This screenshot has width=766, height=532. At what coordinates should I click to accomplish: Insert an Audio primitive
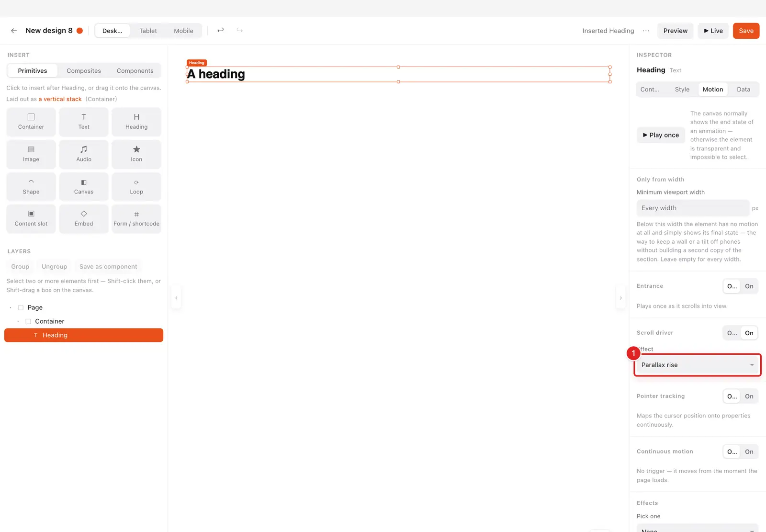coord(84,154)
